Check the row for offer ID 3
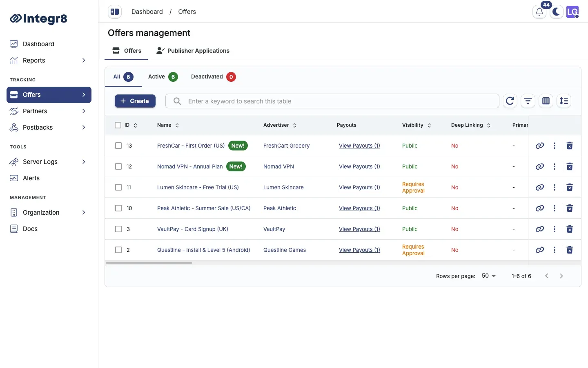Viewport: 588px width, 368px height. tap(118, 229)
